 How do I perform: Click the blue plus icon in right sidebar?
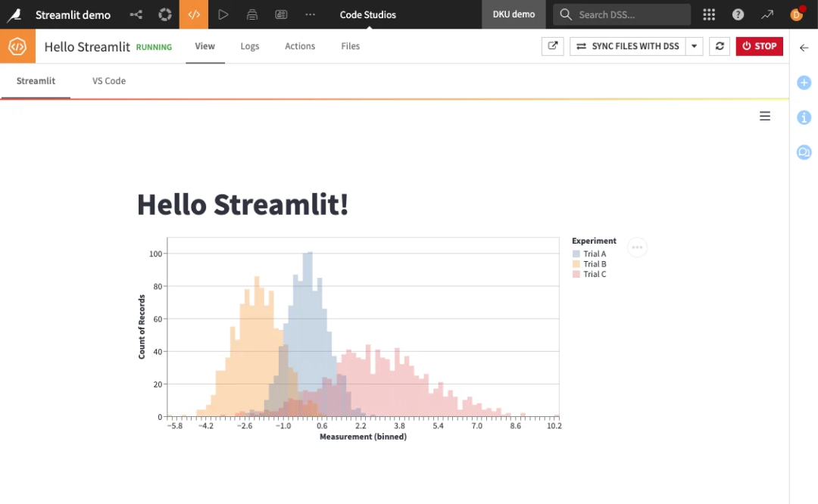(804, 82)
